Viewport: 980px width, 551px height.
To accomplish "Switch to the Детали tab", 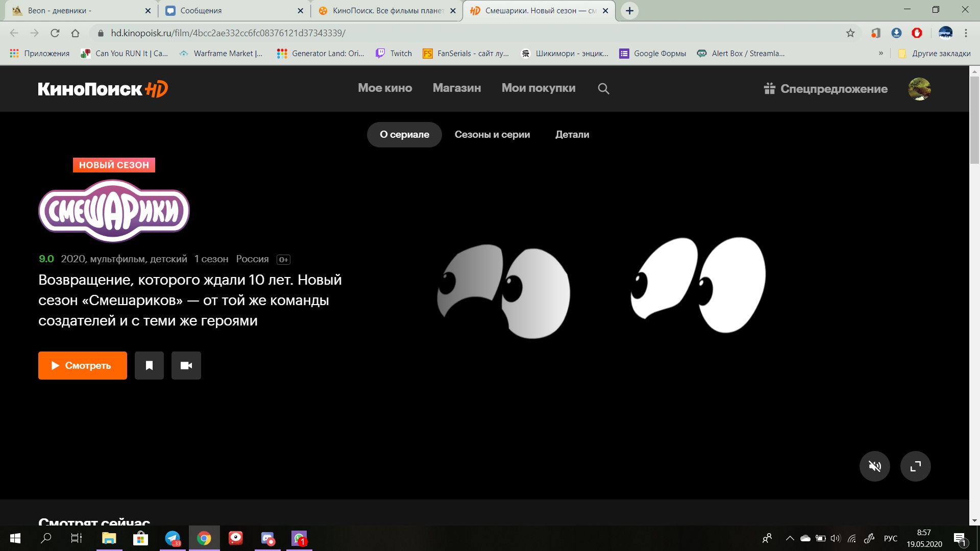I will [572, 135].
